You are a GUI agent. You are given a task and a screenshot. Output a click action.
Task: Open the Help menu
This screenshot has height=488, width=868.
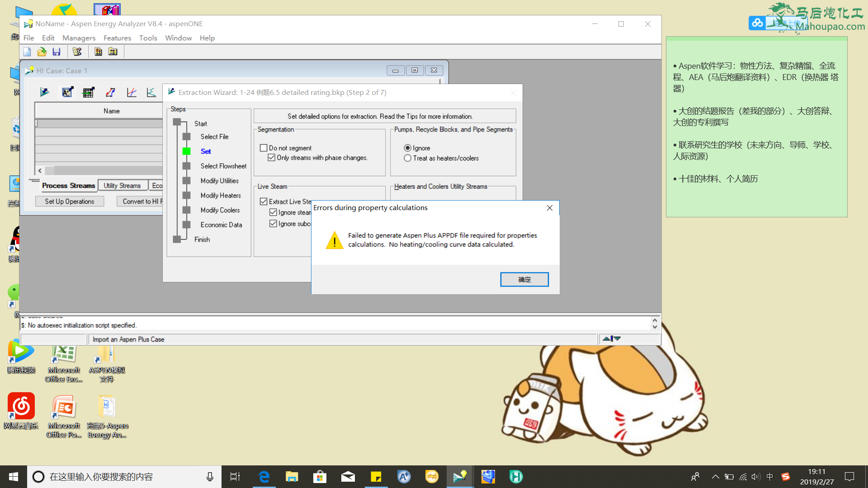[x=207, y=38]
